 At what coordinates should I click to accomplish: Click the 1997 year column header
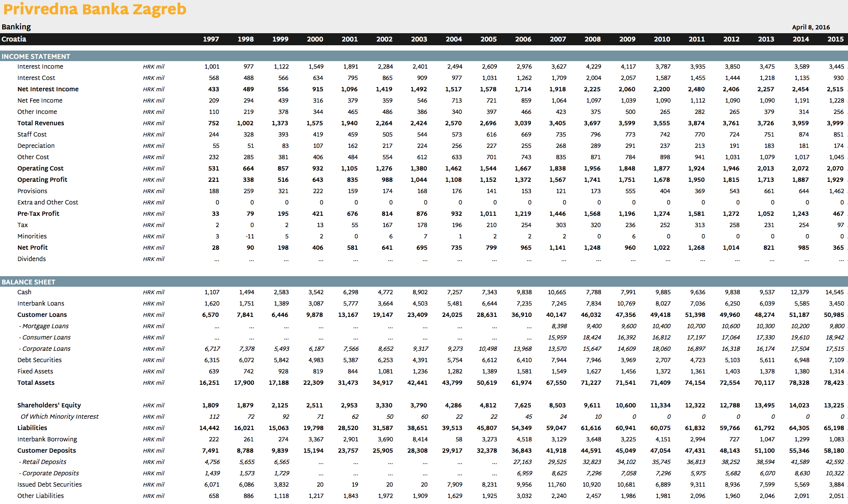(x=211, y=39)
